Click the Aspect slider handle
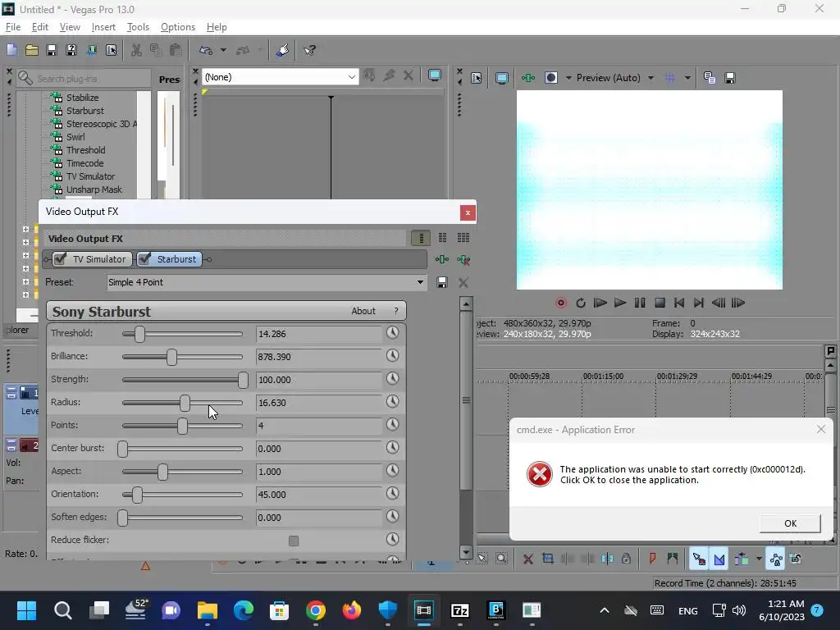 pos(163,472)
